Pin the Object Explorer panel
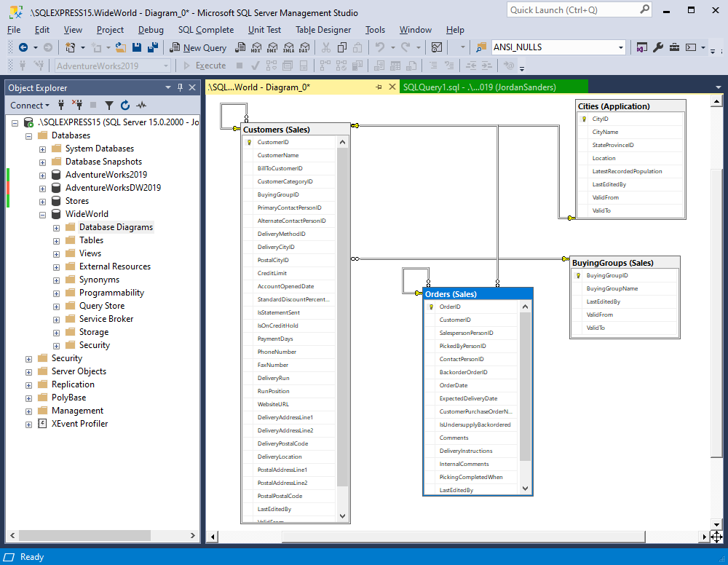 [x=180, y=87]
